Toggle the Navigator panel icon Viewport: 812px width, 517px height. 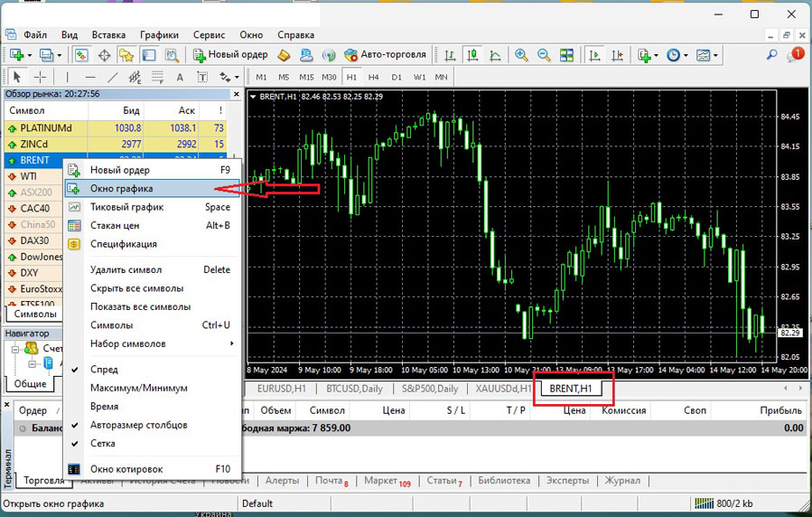click(x=126, y=55)
